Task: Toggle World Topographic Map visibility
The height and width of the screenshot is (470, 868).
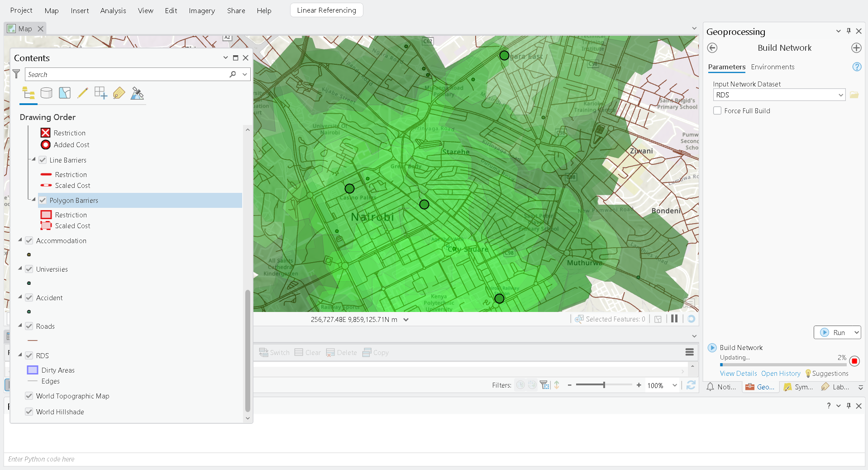Action: [x=29, y=396]
